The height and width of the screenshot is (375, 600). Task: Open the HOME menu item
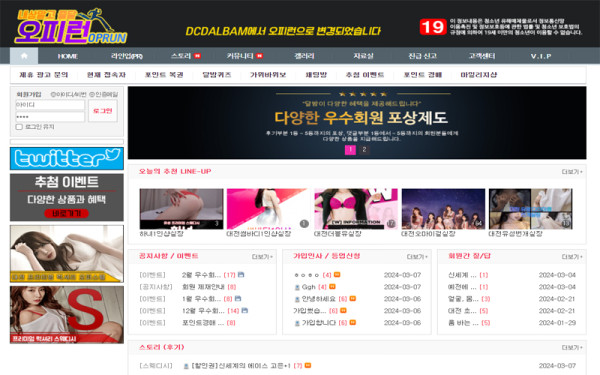pos(68,56)
